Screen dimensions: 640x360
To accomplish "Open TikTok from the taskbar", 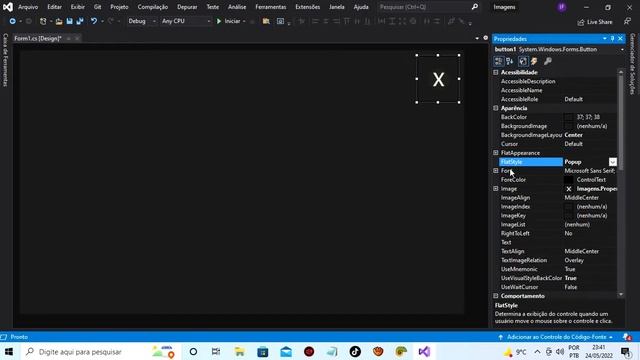I will coord(355,351).
